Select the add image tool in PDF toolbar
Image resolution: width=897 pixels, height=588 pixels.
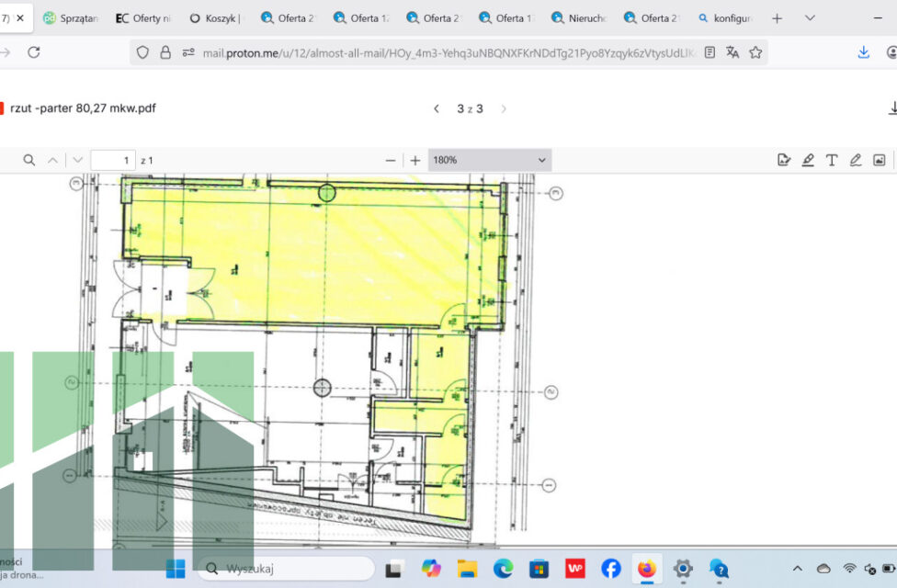click(x=880, y=160)
